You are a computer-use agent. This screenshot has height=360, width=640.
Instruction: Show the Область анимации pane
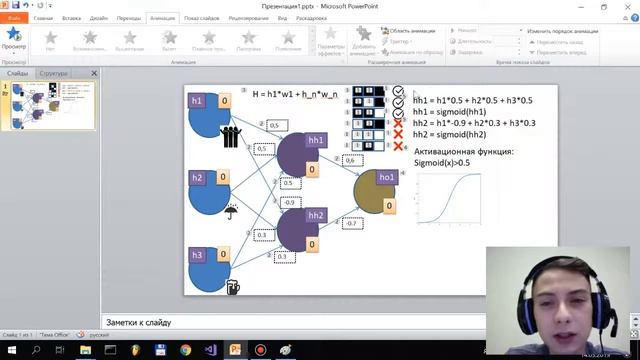pos(408,31)
